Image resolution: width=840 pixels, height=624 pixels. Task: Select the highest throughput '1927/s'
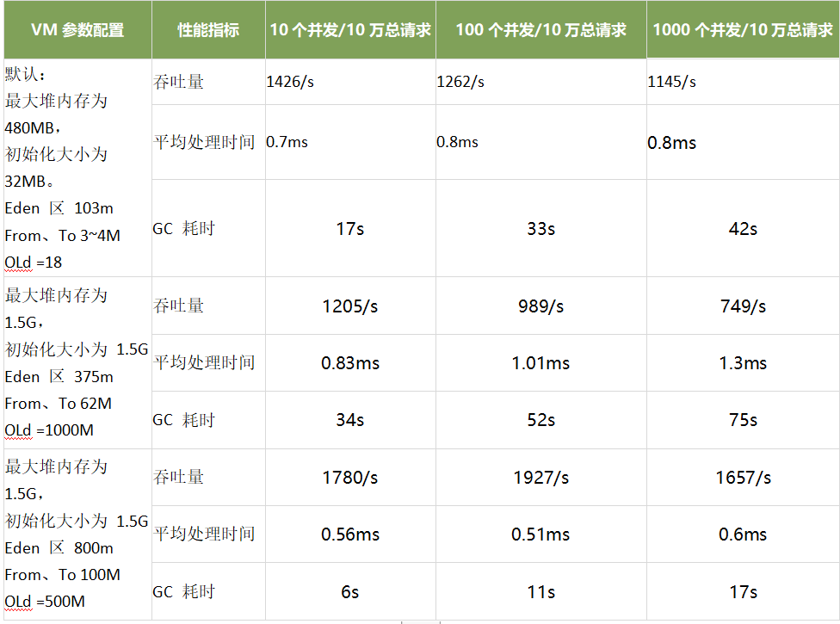coord(541,477)
